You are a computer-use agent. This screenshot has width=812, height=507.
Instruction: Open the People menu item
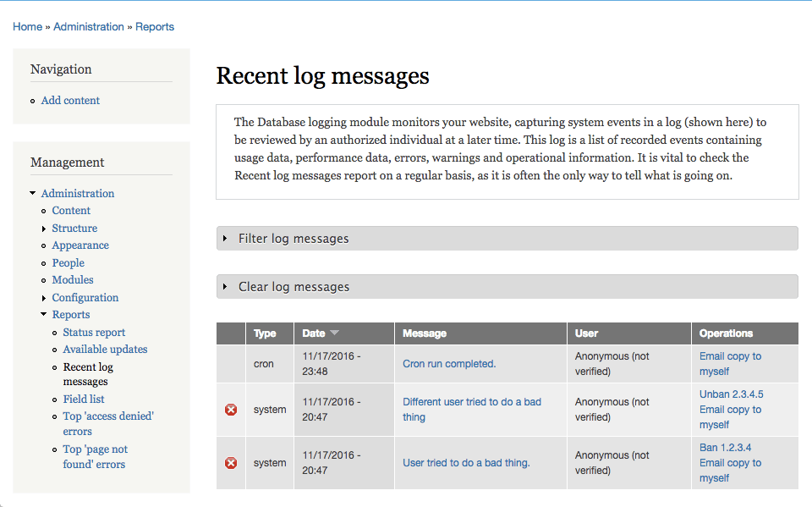click(68, 263)
